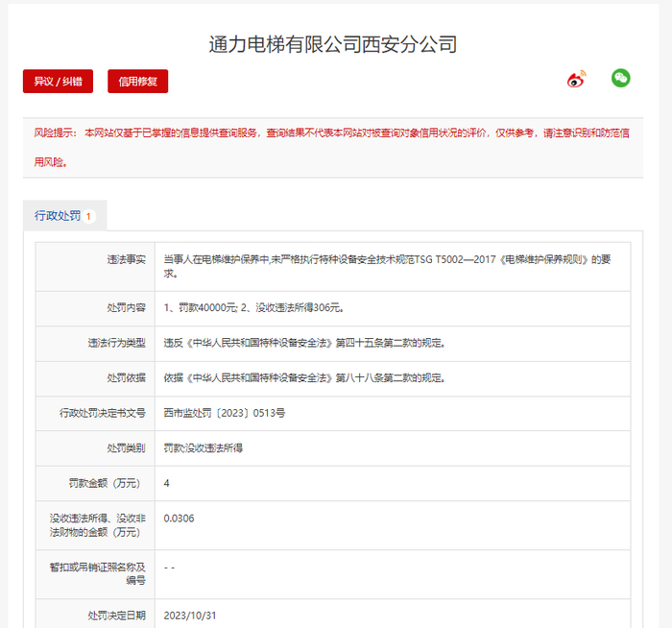The height and width of the screenshot is (628, 672).
Task: Click document number 西市监处罚〔2023〕0513号
Action: [224, 413]
